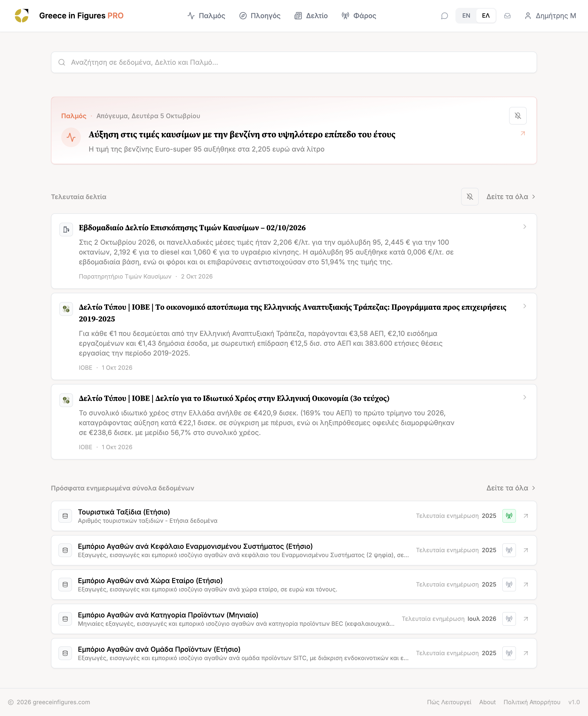Toggle beacon for Εμπόριο Αγαθών ανά Ομάδα Προϊόντων
Screen dimensions: 588x716
(x=509, y=653)
